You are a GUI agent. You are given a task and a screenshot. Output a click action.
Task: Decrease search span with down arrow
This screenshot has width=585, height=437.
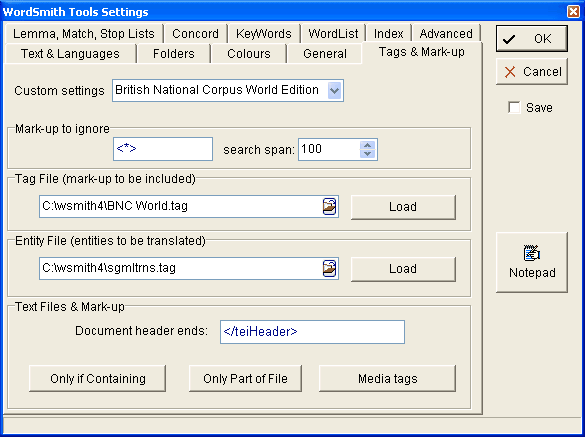click(x=367, y=154)
